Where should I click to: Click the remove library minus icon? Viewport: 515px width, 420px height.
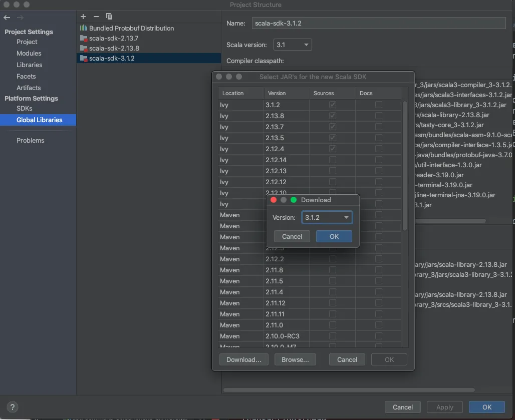[96, 17]
